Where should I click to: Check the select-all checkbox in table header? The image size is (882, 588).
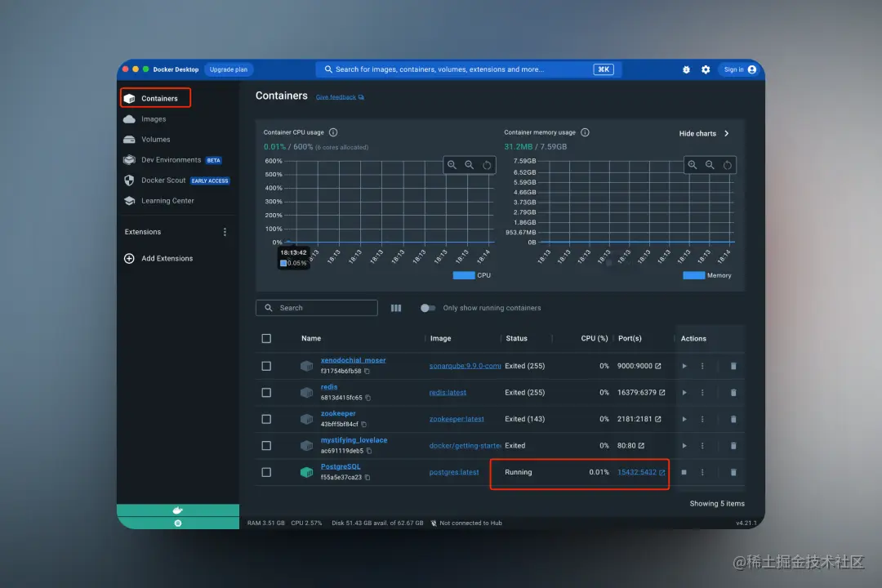266,338
